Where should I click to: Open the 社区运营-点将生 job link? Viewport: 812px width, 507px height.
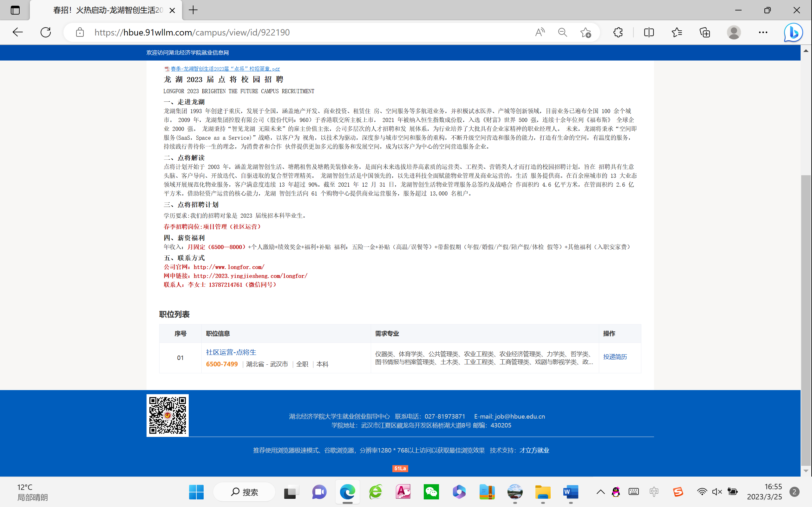pos(231,352)
